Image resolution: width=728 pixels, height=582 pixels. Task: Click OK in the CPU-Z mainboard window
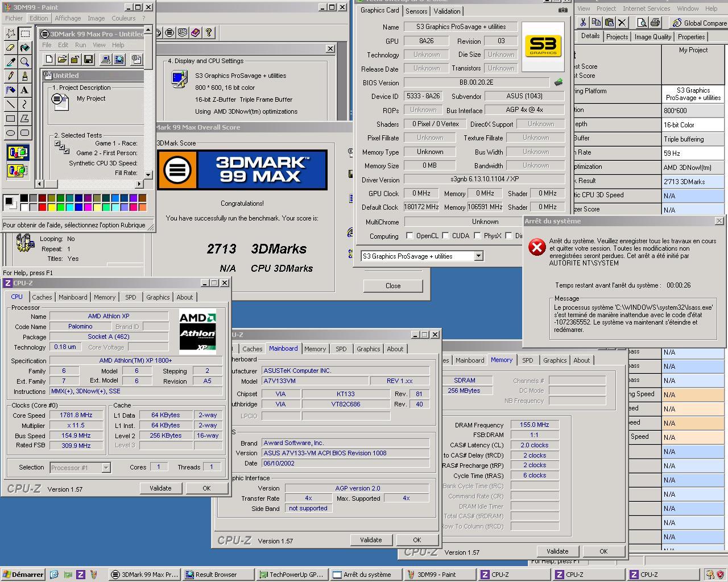coord(417,540)
